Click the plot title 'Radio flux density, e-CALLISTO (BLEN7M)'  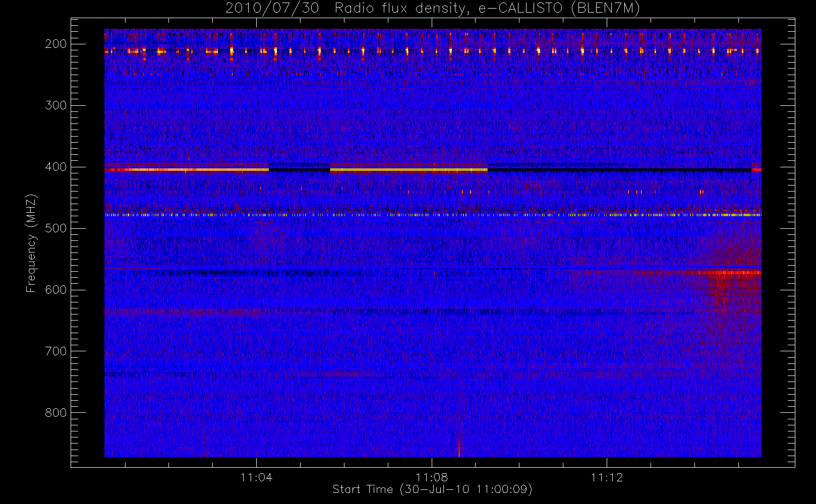pos(487,9)
